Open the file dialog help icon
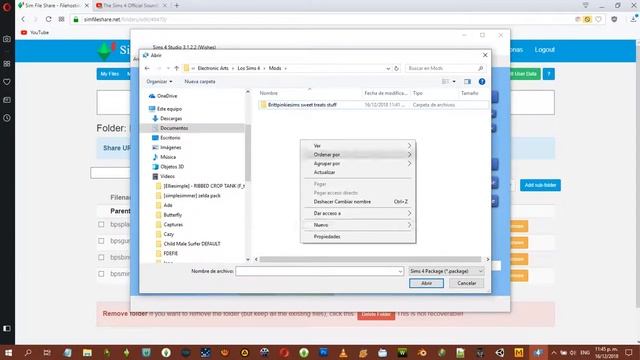The height and width of the screenshot is (360, 640). 482,82
